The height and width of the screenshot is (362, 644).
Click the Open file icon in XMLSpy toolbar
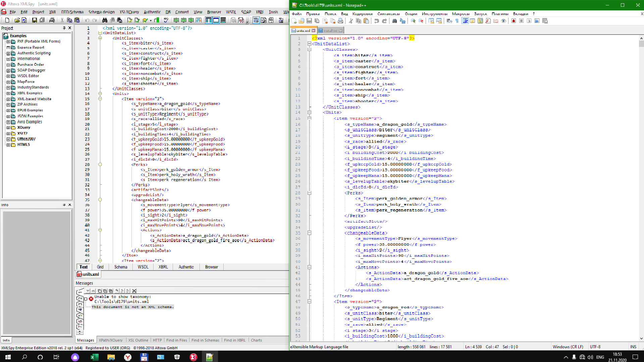[x=17, y=20]
